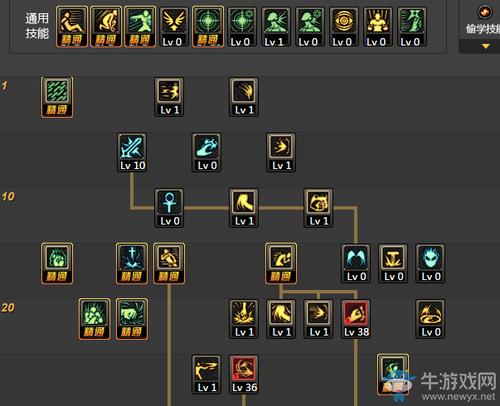Select the green slashes mastered skill icon
Viewport: 500px width, 406px height.
pos(57,97)
